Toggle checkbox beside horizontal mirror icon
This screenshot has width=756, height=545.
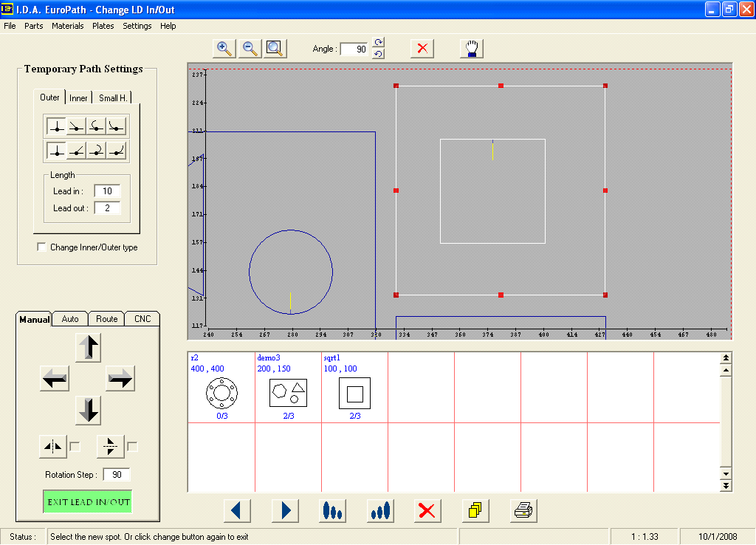[x=75, y=447]
